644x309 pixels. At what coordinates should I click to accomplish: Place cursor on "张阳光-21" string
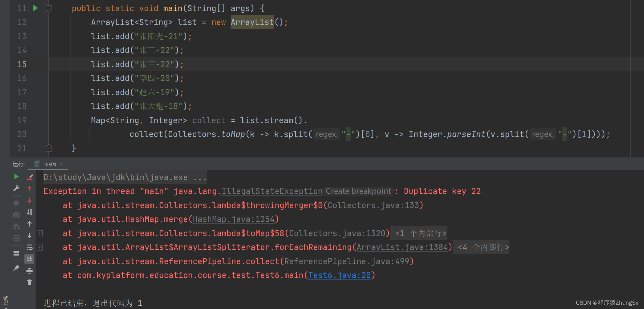[159, 36]
